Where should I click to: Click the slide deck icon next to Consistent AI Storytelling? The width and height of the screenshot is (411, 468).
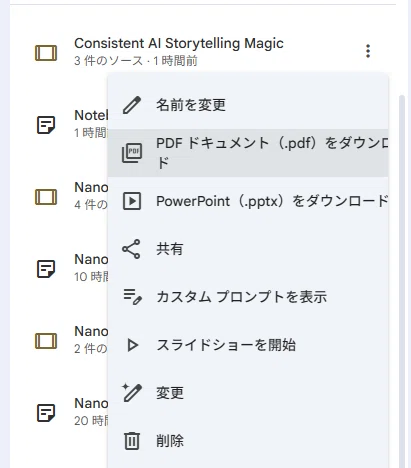click(46, 53)
